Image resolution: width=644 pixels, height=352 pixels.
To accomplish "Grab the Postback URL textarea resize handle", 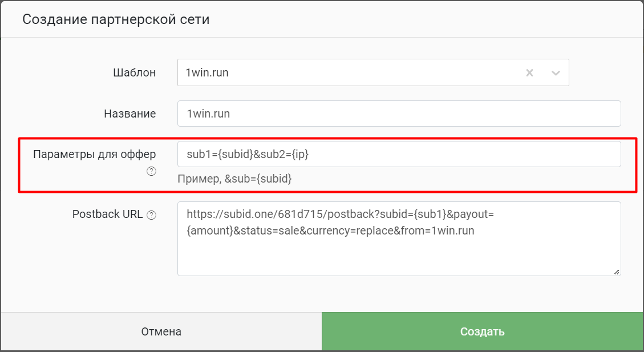I will (x=617, y=272).
